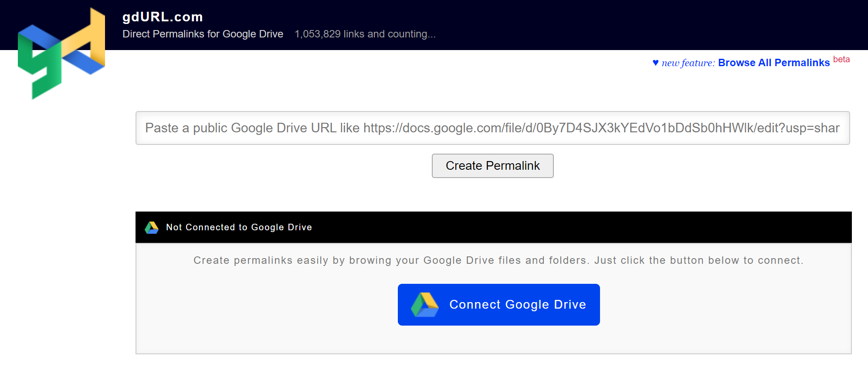This screenshot has height=370, width=868.
Task: Click the Create Permalink button
Action: point(492,166)
